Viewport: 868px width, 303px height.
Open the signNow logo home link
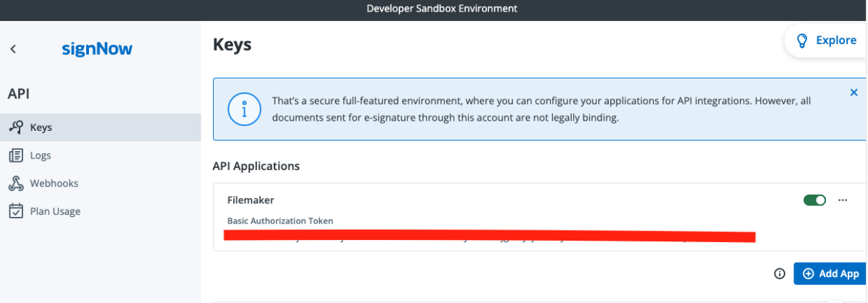click(x=97, y=49)
